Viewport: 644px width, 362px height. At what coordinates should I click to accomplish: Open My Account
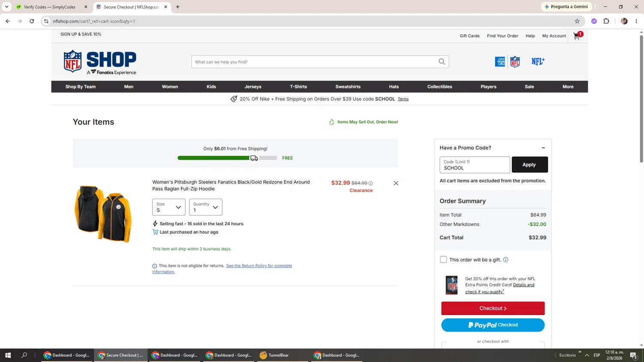[x=554, y=36]
